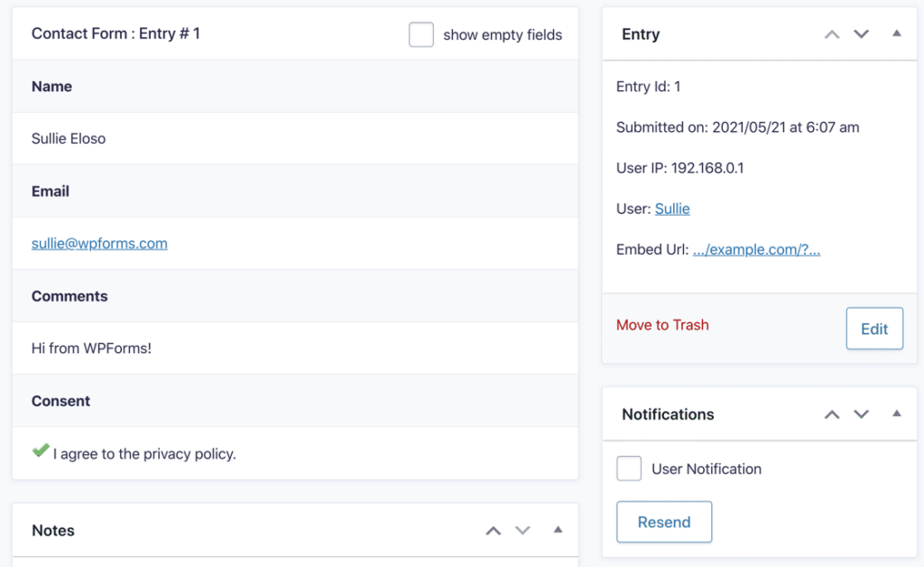924x567 pixels.
Task: Click the up arrow on the Entry panel
Action: click(x=832, y=33)
